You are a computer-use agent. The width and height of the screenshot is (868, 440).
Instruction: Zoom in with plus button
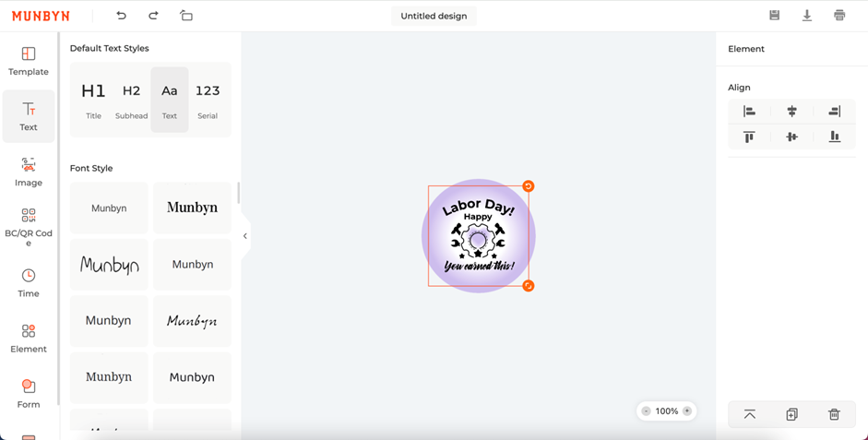(x=687, y=411)
